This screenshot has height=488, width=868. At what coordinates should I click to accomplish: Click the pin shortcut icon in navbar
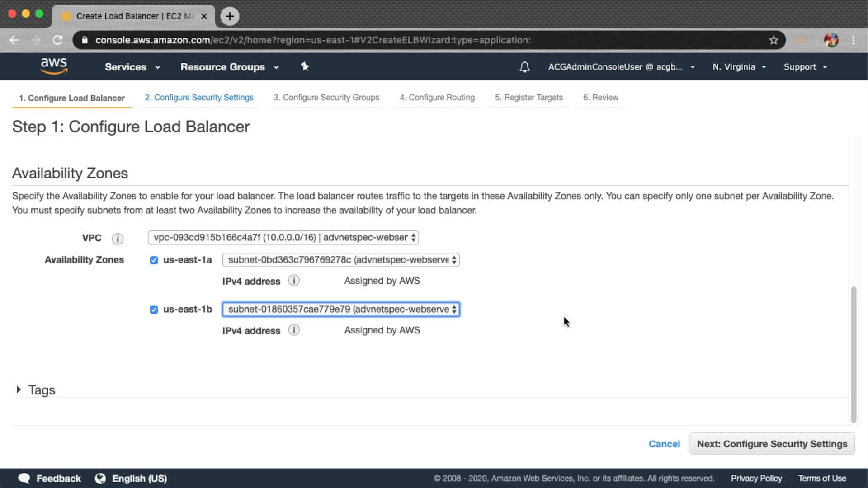pos(305,66)
